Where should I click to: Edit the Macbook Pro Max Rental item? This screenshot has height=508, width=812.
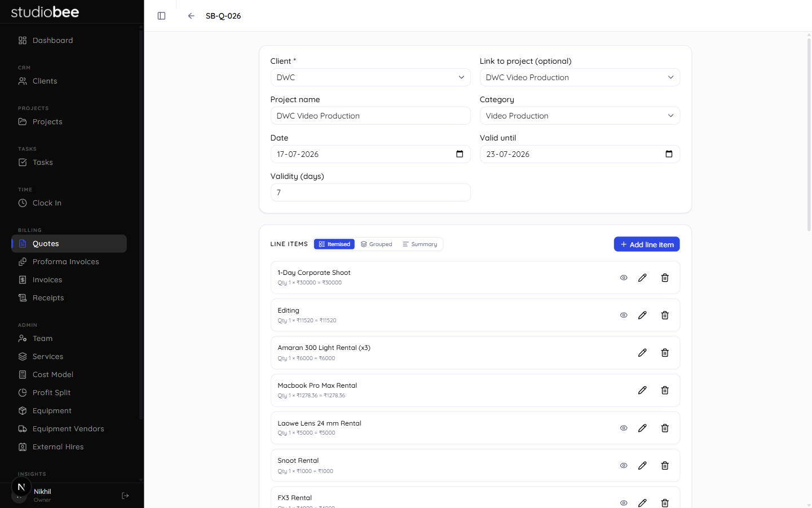tap(642, 391)
